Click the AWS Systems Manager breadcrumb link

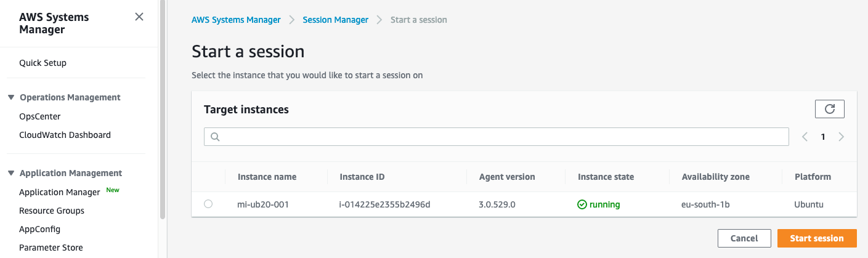pyautogui.click(x=236, y=20)
